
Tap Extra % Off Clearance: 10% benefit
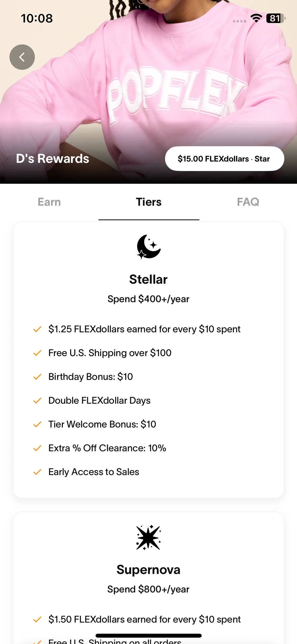tap(107, 448)
